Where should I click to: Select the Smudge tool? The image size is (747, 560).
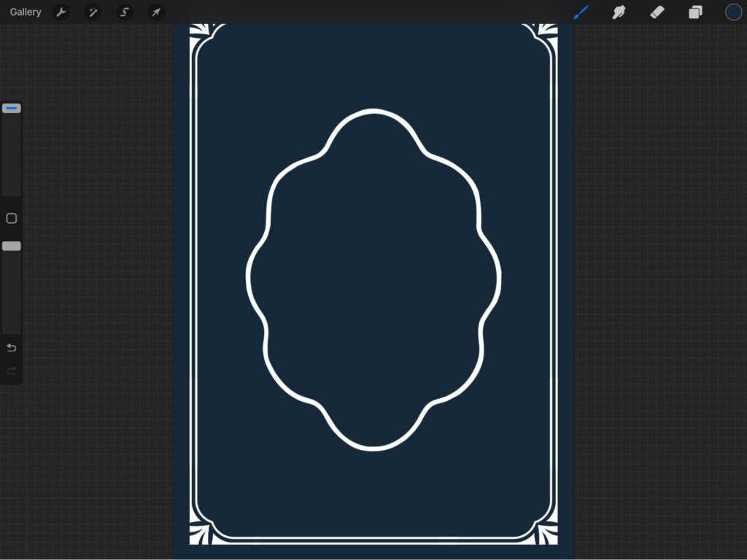619,12
